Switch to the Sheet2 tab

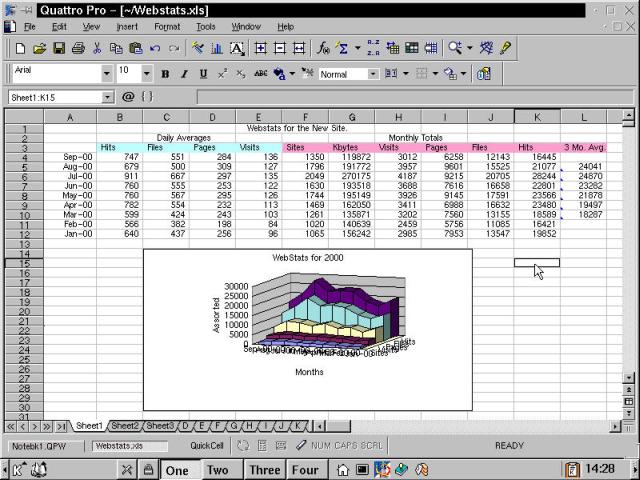[x=125, y=426]
